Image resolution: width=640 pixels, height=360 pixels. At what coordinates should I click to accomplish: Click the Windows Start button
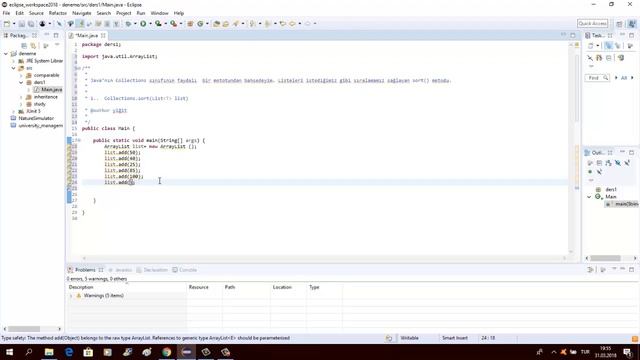(x=9, y=352)
